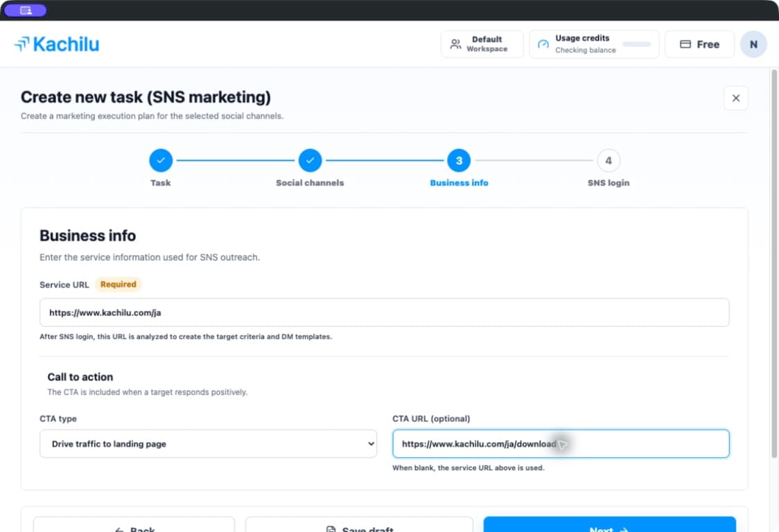
Task: Open the Usage credits panel
Action: (594, 44)
